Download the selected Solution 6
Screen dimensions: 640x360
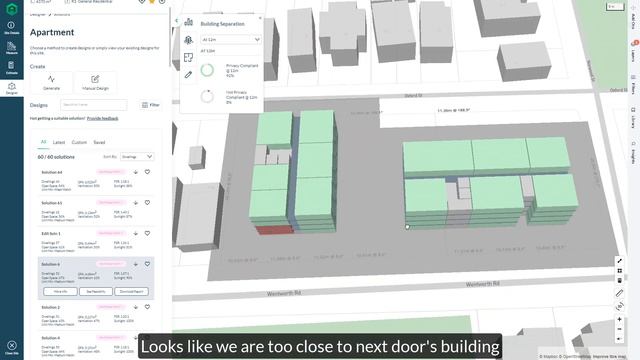click(x=136, y=264)
